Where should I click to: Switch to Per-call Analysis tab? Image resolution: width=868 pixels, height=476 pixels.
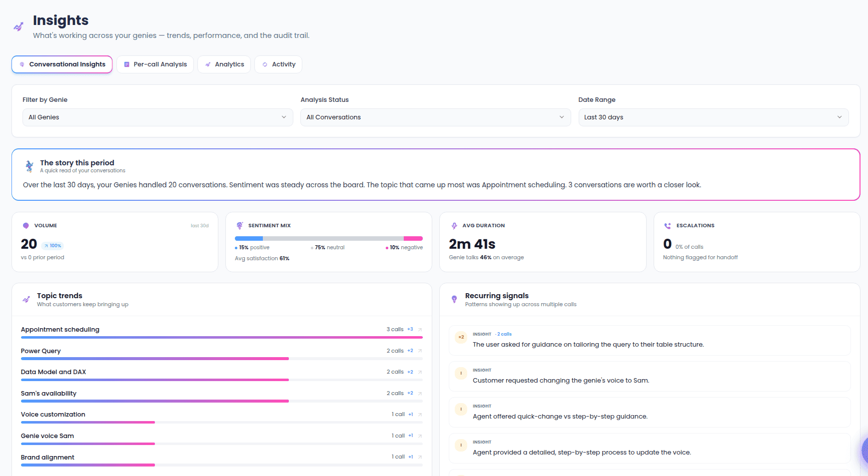[155, 64]
